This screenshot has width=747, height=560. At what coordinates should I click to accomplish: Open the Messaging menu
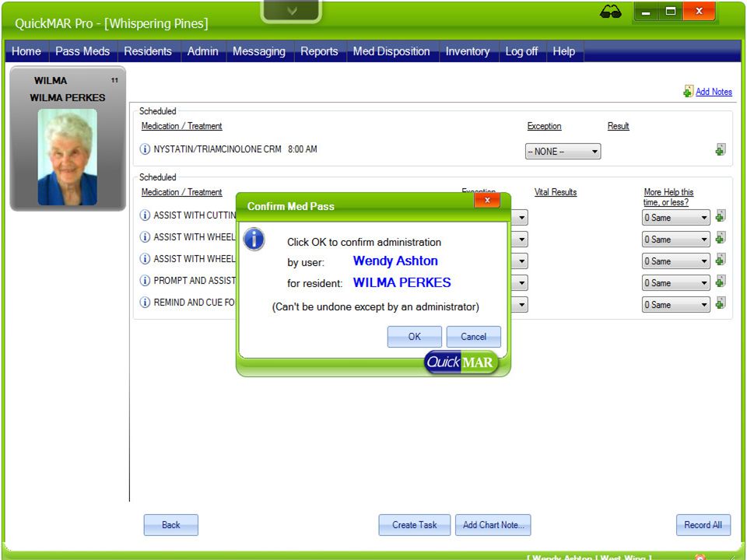click(x=258, y=51)
